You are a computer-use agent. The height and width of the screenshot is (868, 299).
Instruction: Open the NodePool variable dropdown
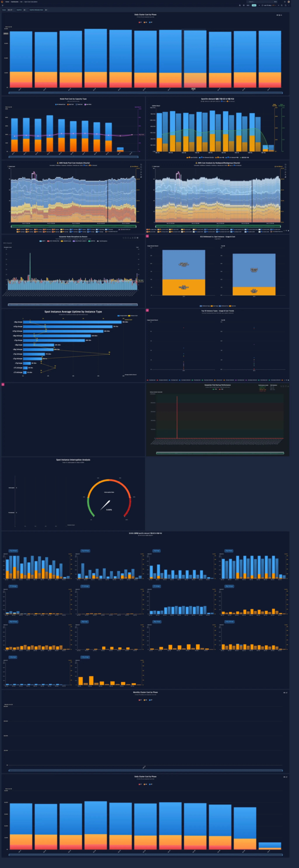(25, 10)
